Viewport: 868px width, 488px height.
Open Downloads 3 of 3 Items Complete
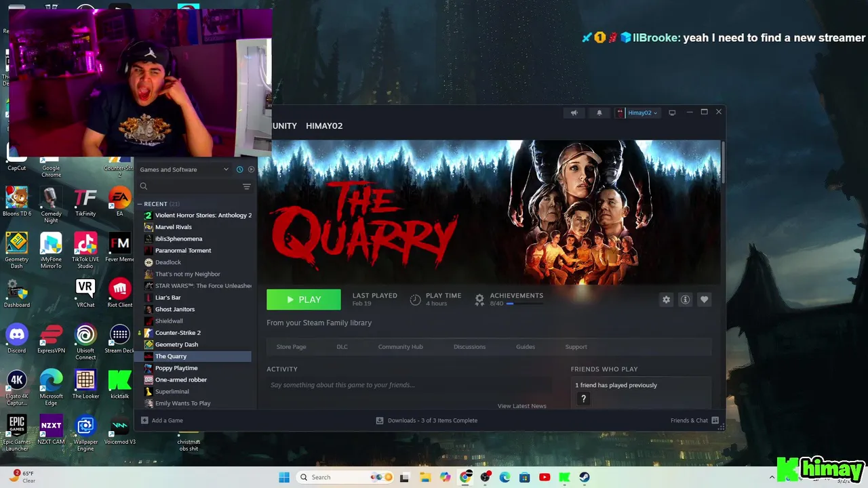pyautogui.click(x=427, y=420)
